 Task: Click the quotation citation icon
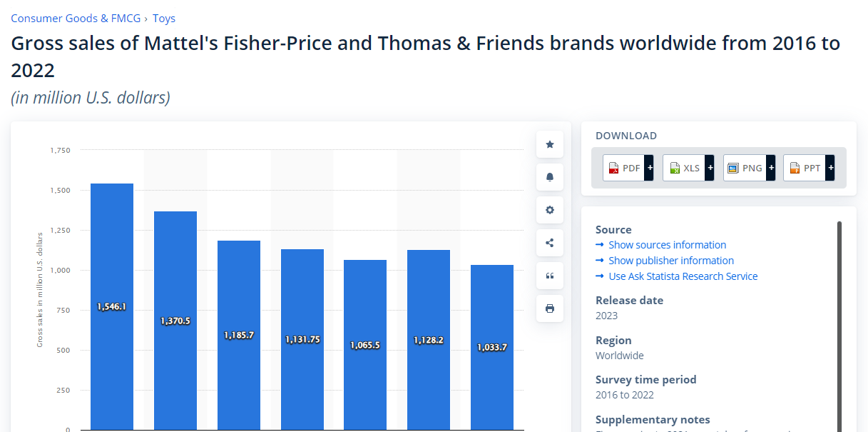(550, 276)
